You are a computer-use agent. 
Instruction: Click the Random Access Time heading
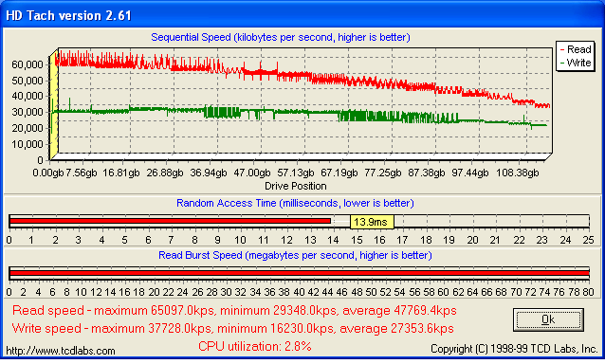(x=295, y=203)
